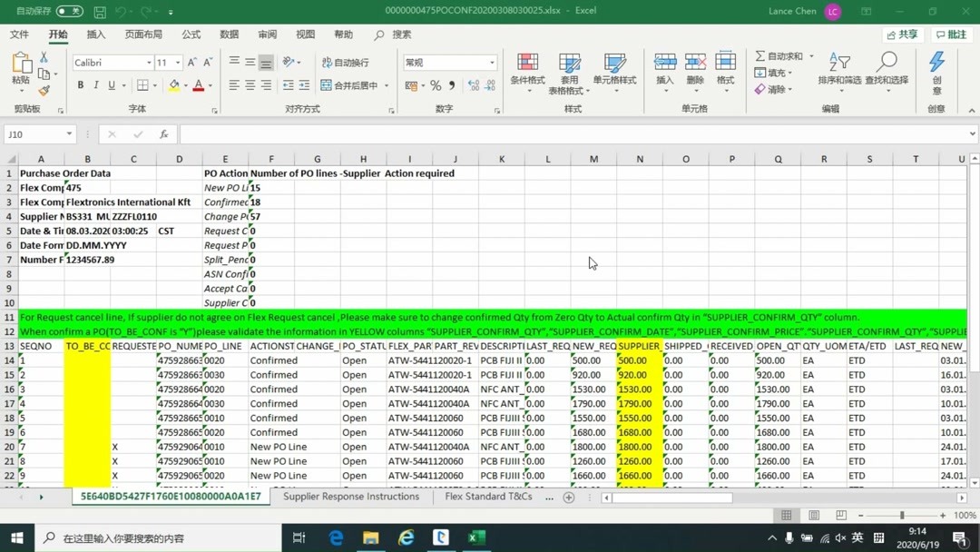Switch to the 插入 ribbon tab
Screen dimensions: 980x552
(x=97, y=34)
